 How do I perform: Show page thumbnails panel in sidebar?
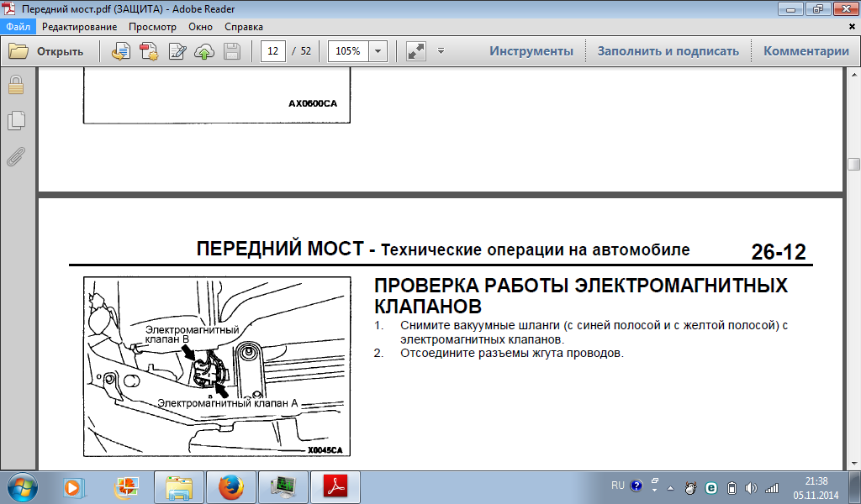pyautogui.click(x=15, y=121)
